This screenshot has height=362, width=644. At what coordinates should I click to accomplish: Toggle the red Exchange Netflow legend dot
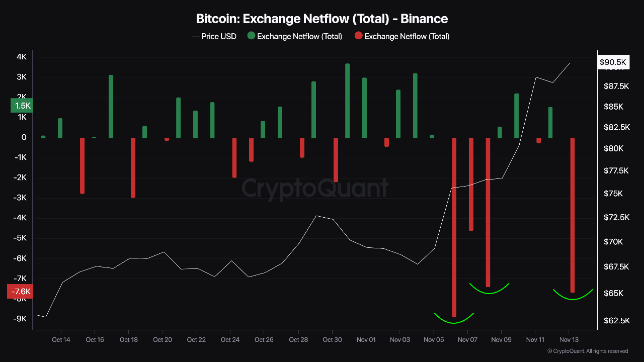coord(358,36)
